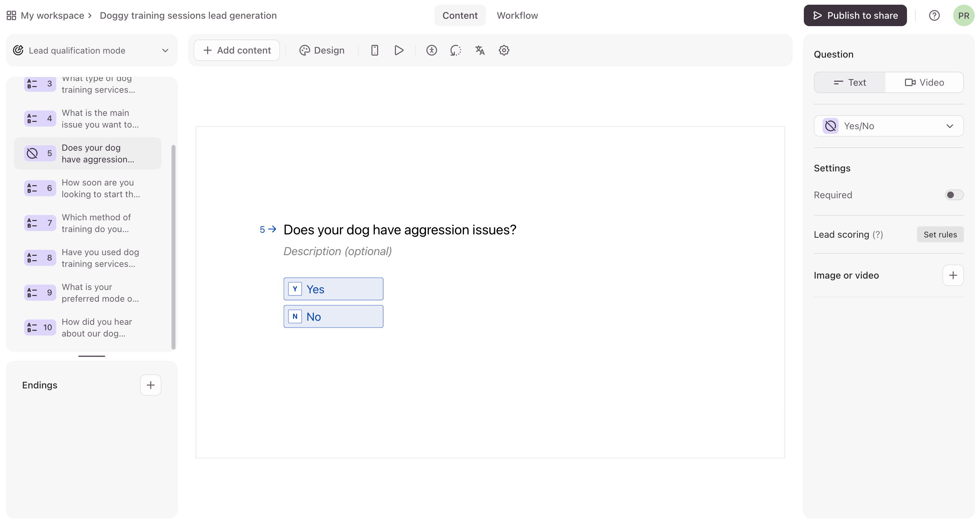Viewport: 980px width, 521px height.
Task: Choose the No answer option
Action: [x=333, y=316]
